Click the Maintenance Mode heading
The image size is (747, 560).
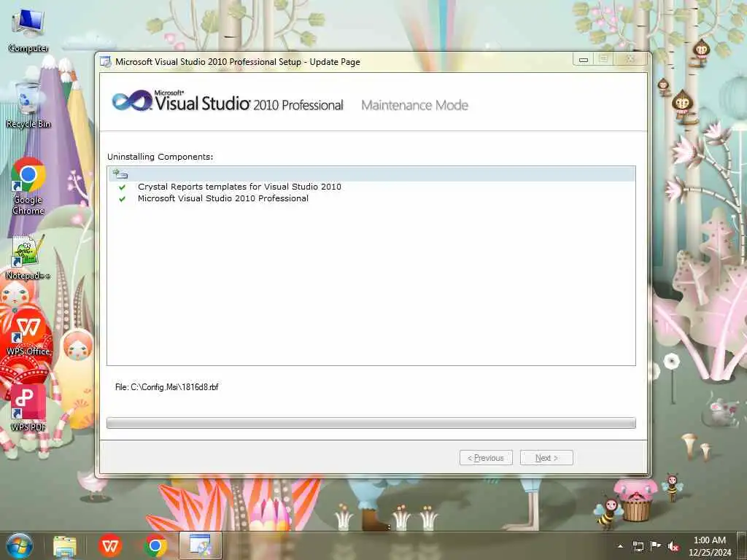coord(414,105)
